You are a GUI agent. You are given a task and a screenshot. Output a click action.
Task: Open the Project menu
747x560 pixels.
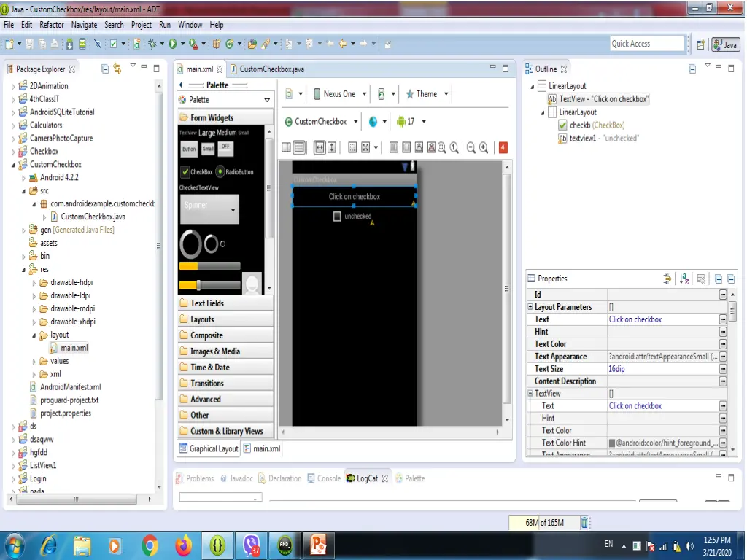pyautogui.click(x=141, y=25)
